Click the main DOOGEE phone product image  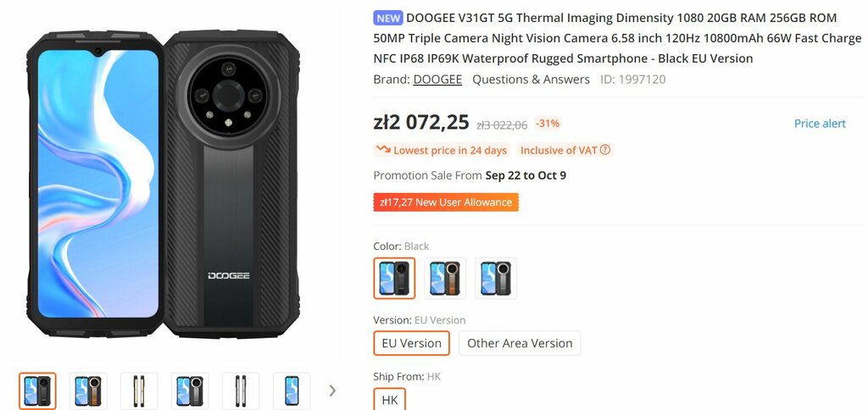[x=164, y=185]
